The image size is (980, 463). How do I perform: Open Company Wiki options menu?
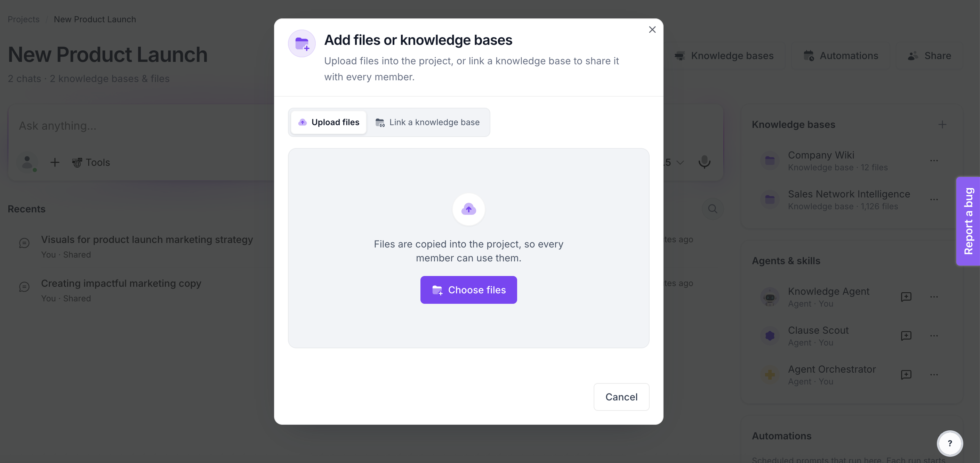[x=934, y=160]
